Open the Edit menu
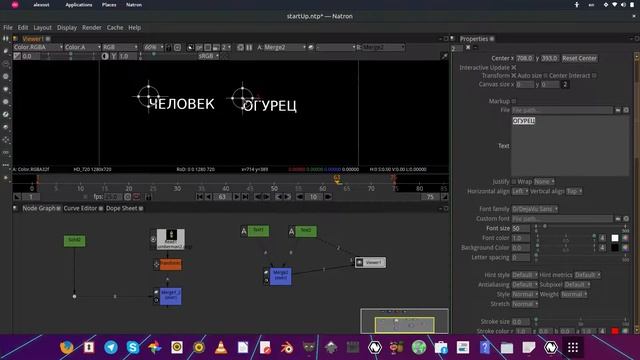Screen dimensions: 640x360 pyautogui.click(x=23, y=28)
